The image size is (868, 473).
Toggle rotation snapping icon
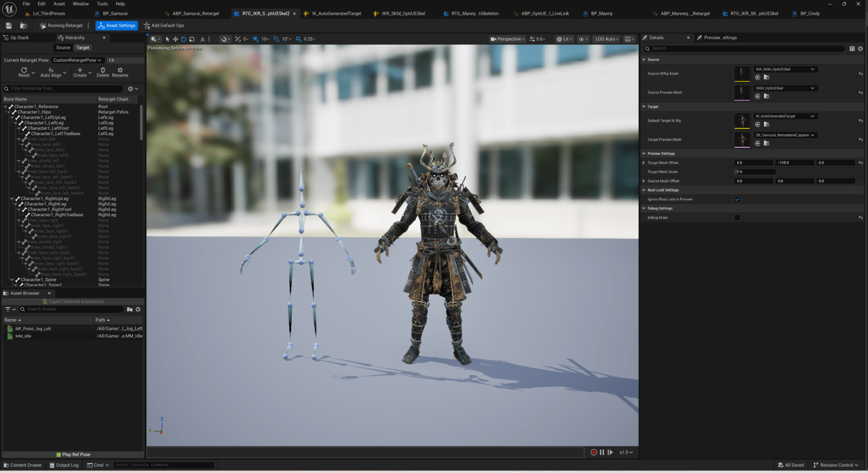point(276,39)
